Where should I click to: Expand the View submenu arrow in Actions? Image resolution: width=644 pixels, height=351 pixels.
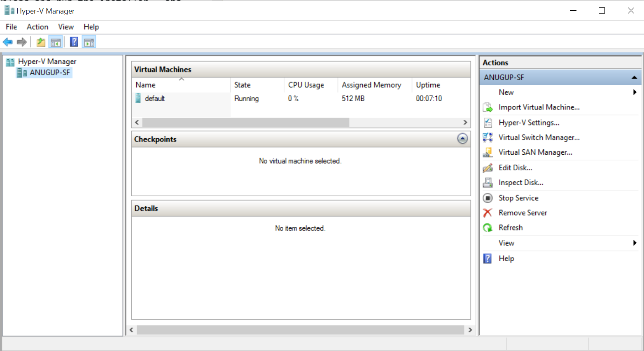(635, 243)
